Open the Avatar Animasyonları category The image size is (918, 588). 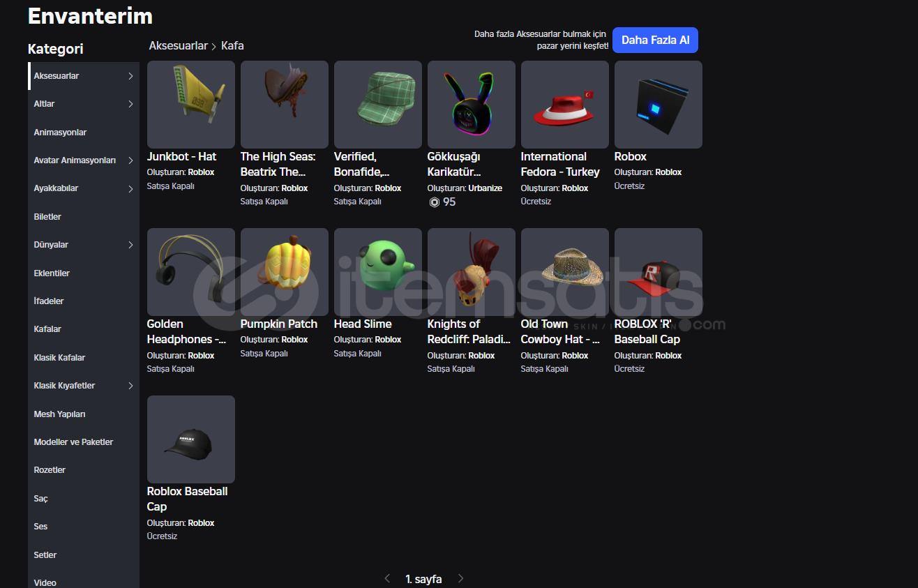click(x=84, y=160)
